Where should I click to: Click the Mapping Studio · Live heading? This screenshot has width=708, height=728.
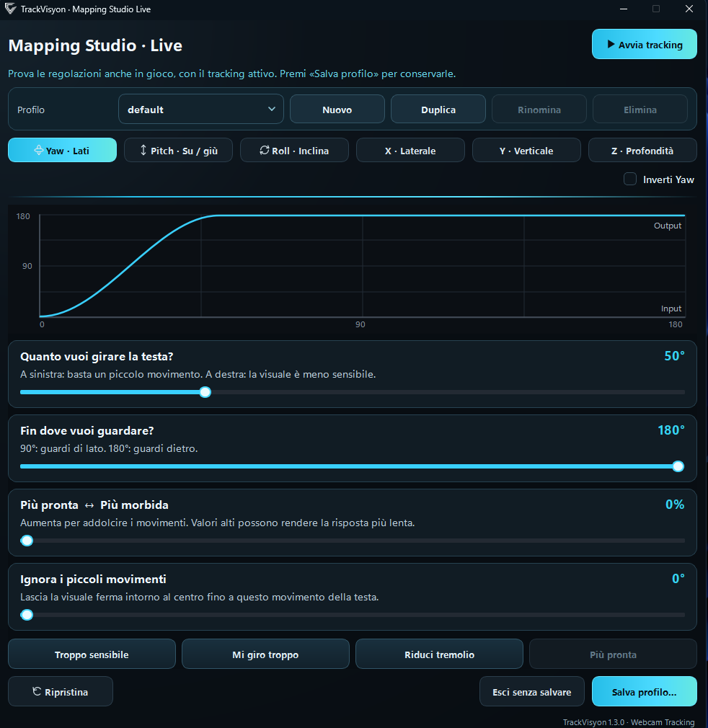(95, 45)
